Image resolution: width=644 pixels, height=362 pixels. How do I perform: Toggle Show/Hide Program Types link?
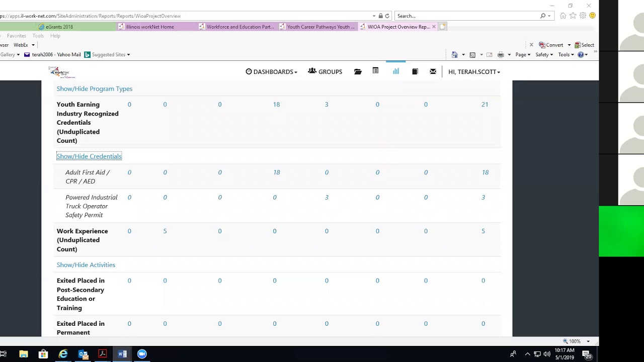tap(95, 89)
